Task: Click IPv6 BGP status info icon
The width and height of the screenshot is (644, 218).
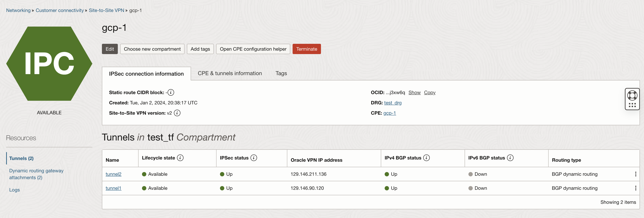Action: point(510,158)
